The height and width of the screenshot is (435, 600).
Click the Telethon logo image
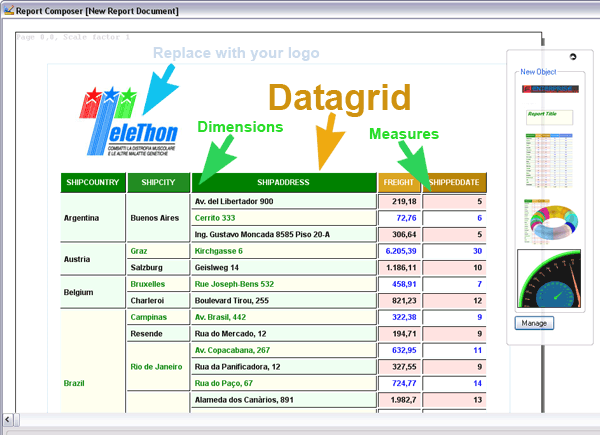point(129,121)
